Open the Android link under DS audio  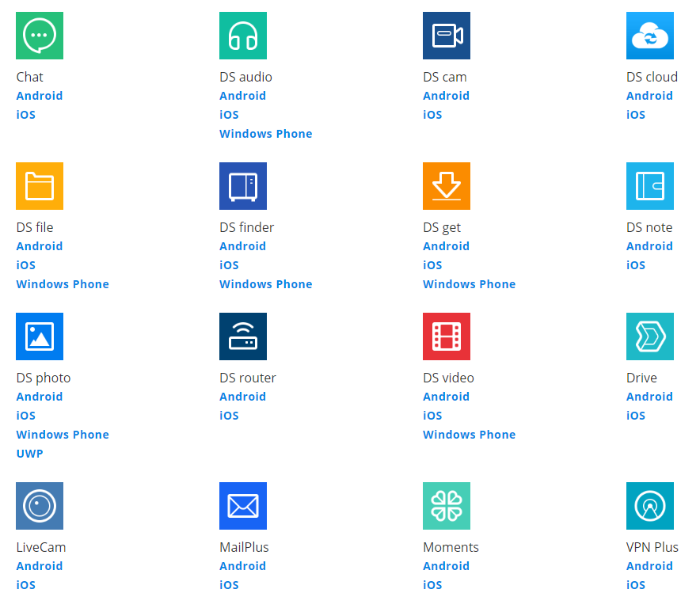pos(243,96)
